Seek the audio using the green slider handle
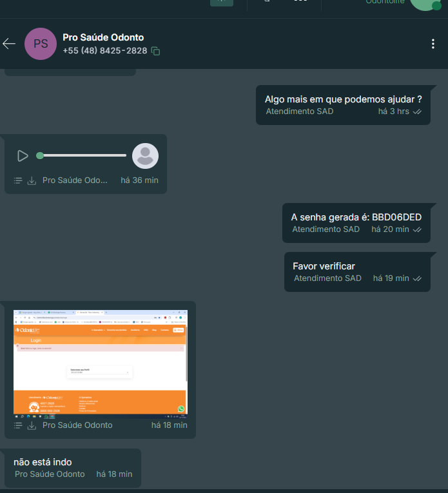This screenshot has width=448, height=493. [x=40, y=156]
